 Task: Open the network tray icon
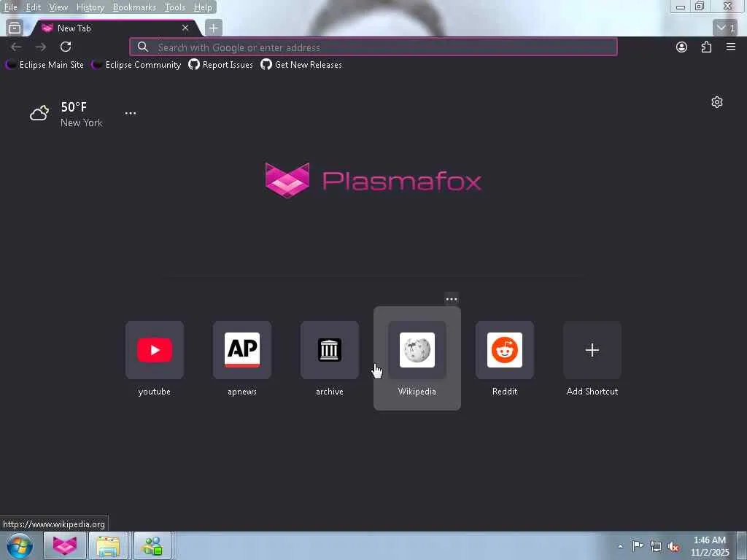tap(656, 546)
